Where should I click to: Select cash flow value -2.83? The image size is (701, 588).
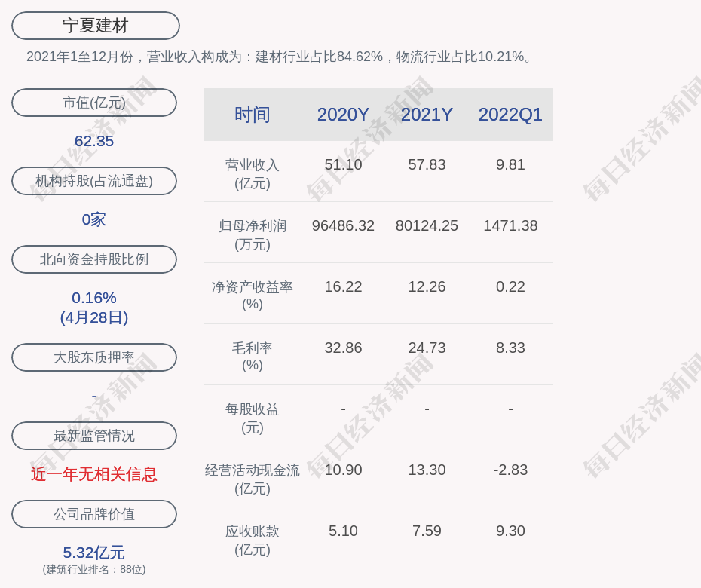(x=510, y=470)
